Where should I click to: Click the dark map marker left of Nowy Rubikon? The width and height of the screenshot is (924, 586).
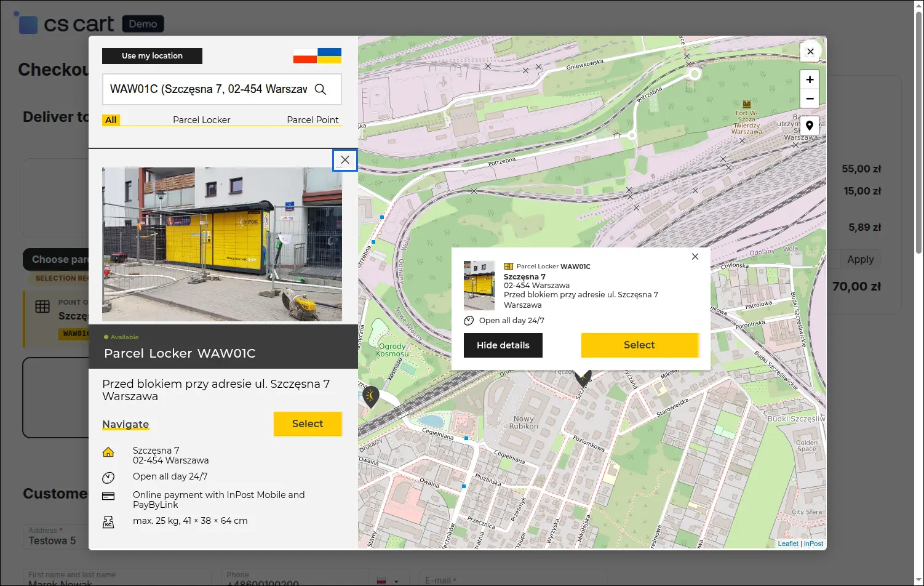pyautogui.click(x=370, y=396)
